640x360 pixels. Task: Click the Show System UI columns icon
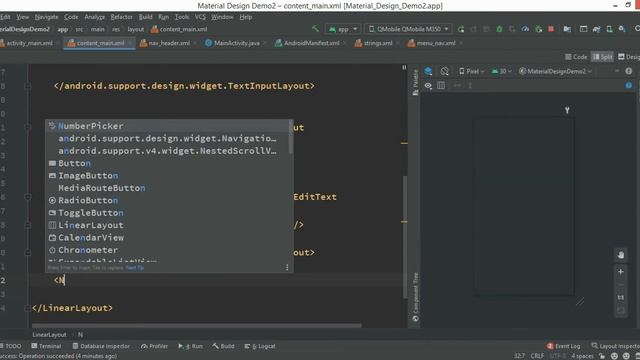pyautogui.click(x=441, y=85)
